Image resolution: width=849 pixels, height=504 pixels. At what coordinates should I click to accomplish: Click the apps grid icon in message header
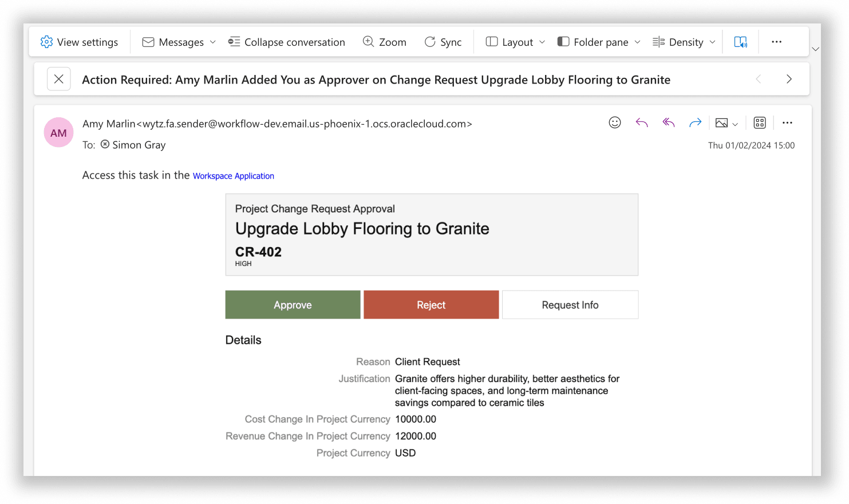[x=760, y=122]
